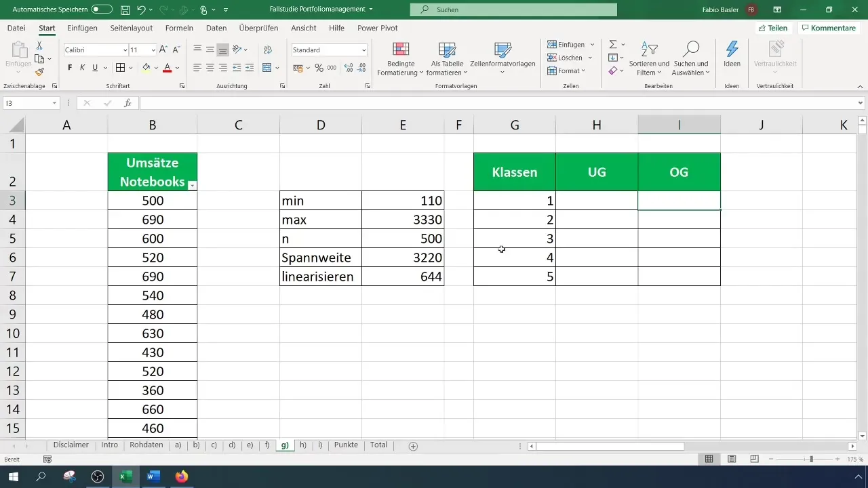This screenshot has width=868, height=488.
Task: Toggle middle vertical alignment
Action: pyautogui.click(x=210, y=49)
